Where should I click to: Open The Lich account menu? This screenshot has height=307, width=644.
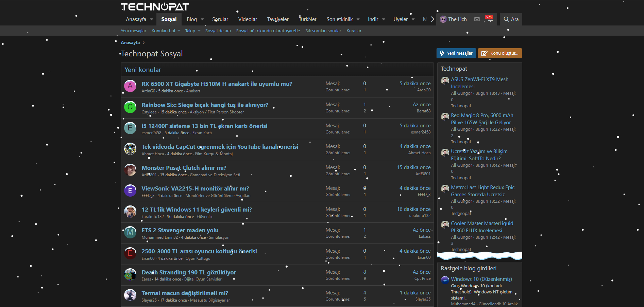(453, 19)
